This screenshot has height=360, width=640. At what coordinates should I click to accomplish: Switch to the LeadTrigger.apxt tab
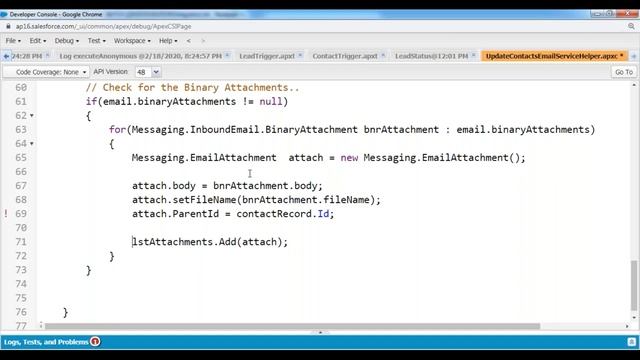click(267, 56)
